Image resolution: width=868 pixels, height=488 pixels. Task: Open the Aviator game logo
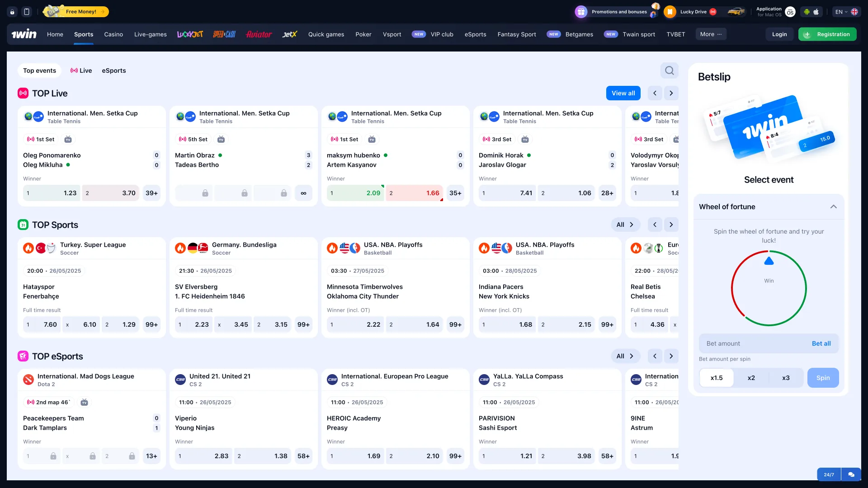pyautogui.click(x=259, y=34)
